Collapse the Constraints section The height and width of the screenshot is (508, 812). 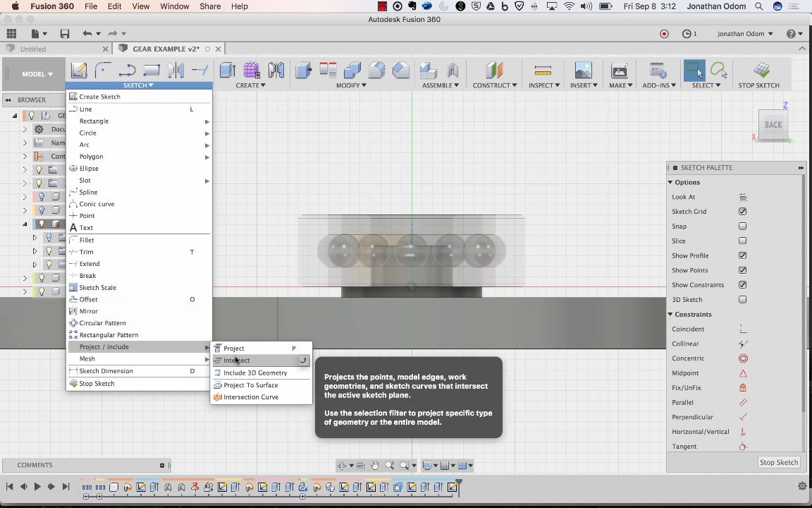pos(671,315)
